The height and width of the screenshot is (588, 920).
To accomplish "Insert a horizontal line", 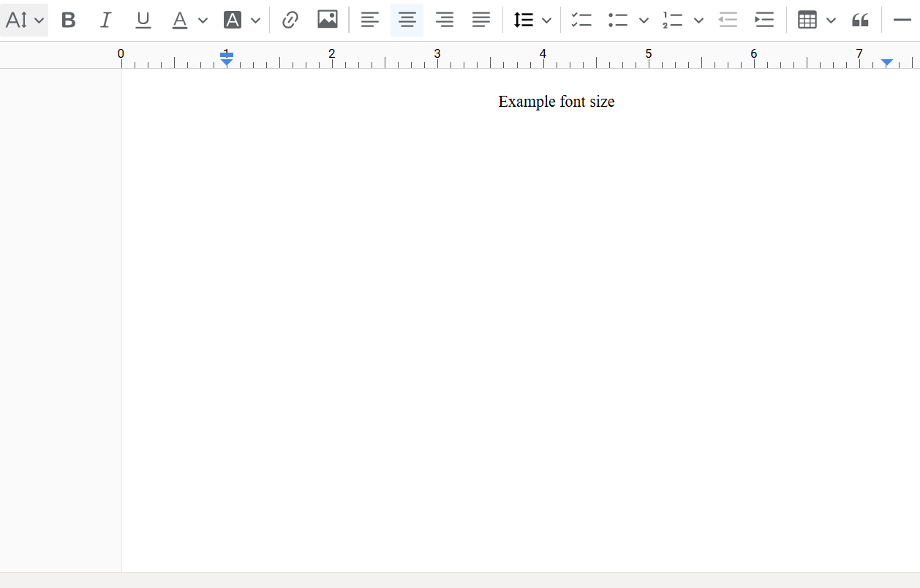I will tap(902, 20).
